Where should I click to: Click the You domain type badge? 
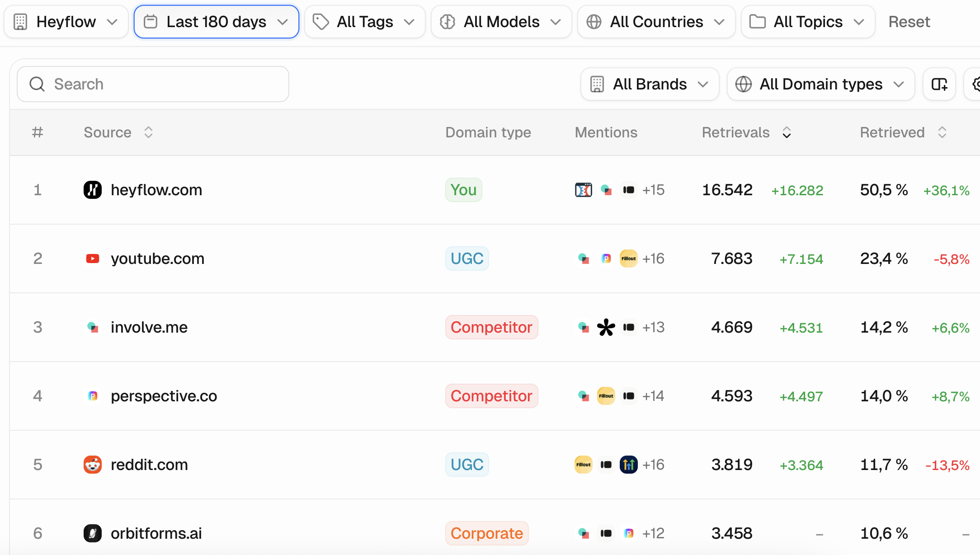coord(464,190)
